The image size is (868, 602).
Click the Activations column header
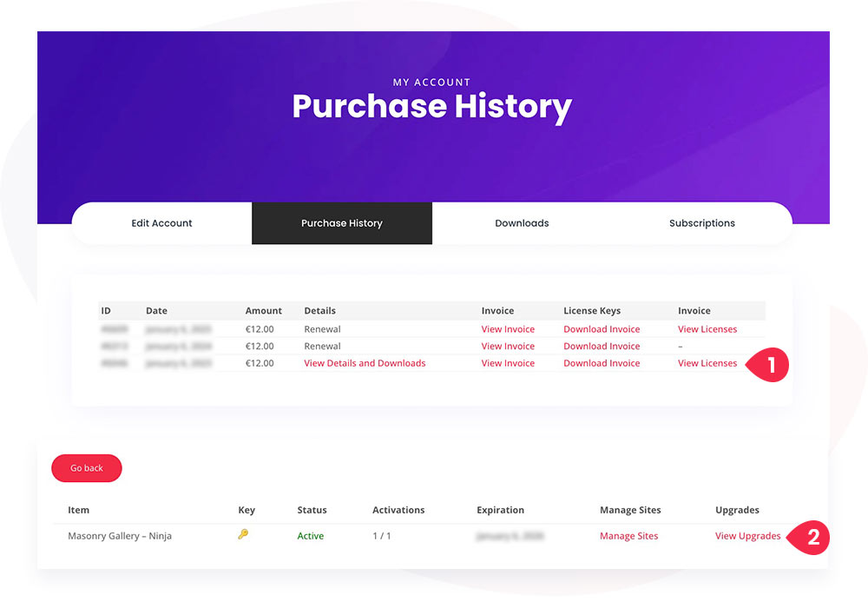(x=398, y=510)
